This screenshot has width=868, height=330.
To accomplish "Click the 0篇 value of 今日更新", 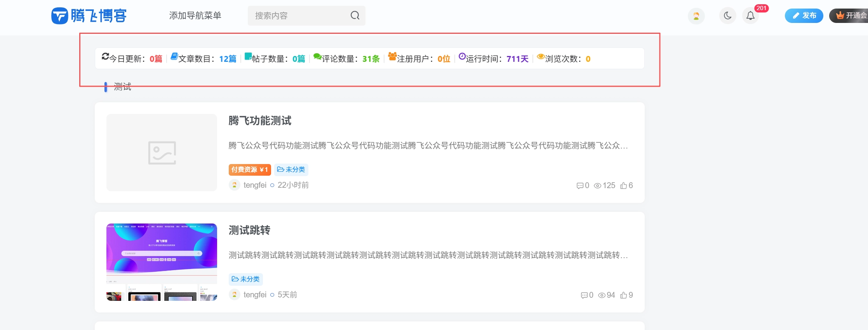I will click(156, 59).
